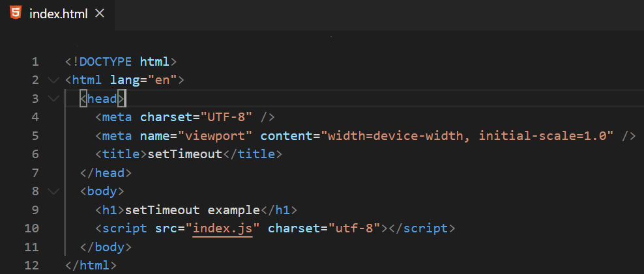Viewport: 644px width, 274px height.
Task: Open the underlined index.js link
Action: 222,228
